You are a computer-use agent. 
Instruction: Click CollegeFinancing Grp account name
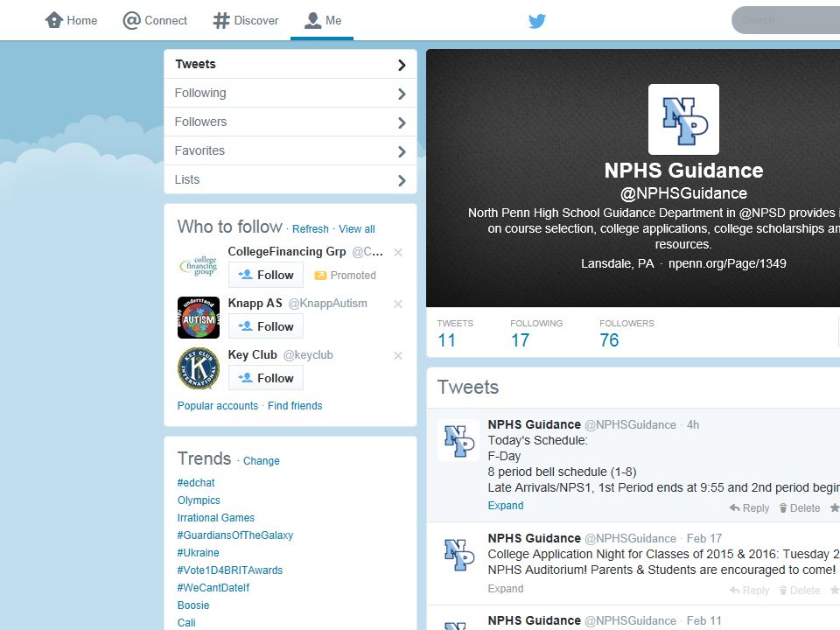(287, 252)
